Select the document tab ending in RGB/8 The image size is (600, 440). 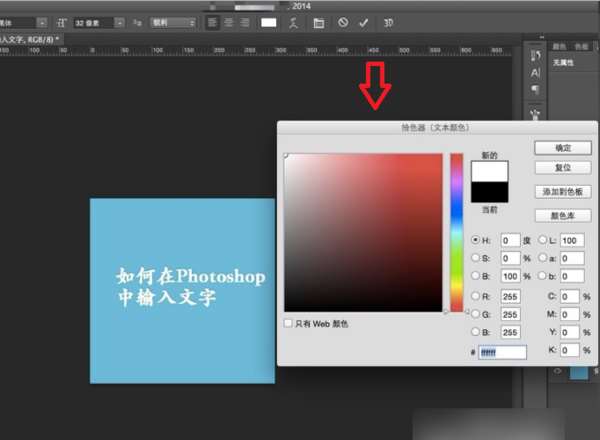30,39
